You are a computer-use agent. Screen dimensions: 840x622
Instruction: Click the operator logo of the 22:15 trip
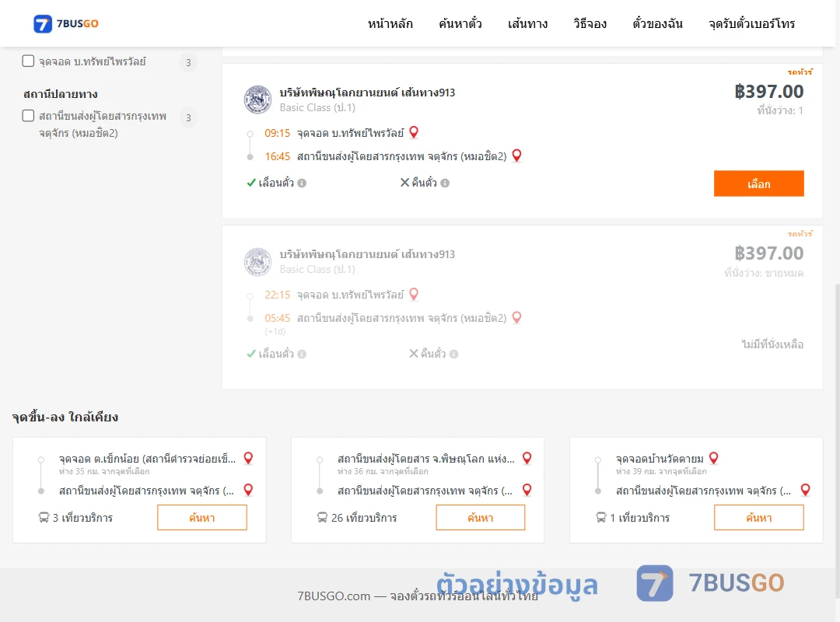(257, 261)
